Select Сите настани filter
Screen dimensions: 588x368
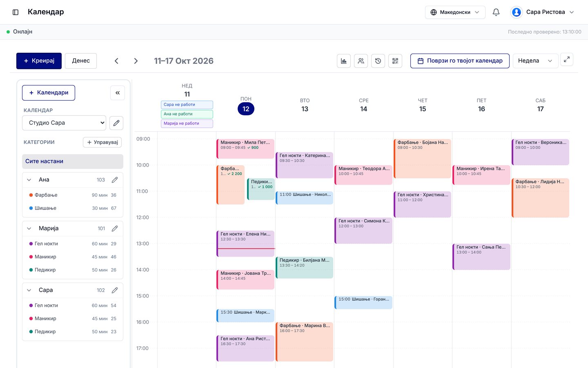tap(73, 162)
